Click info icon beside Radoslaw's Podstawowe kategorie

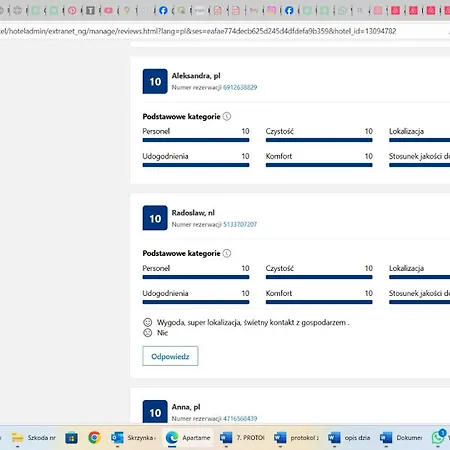pos(227,253)
